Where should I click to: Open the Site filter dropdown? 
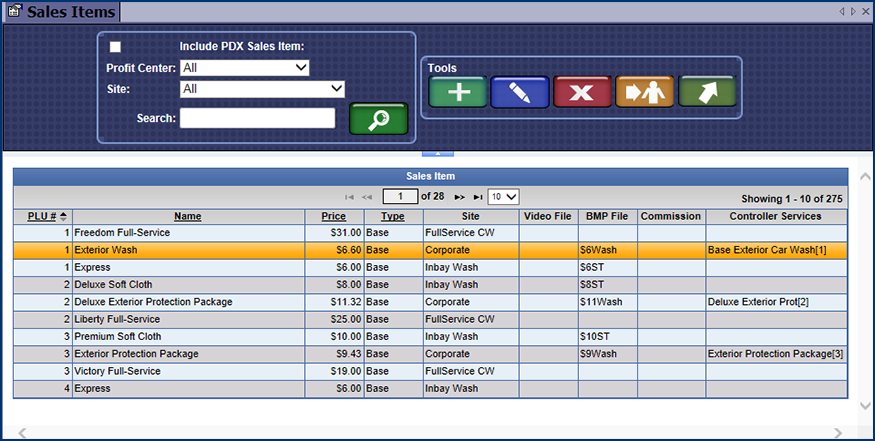[262, 89]
